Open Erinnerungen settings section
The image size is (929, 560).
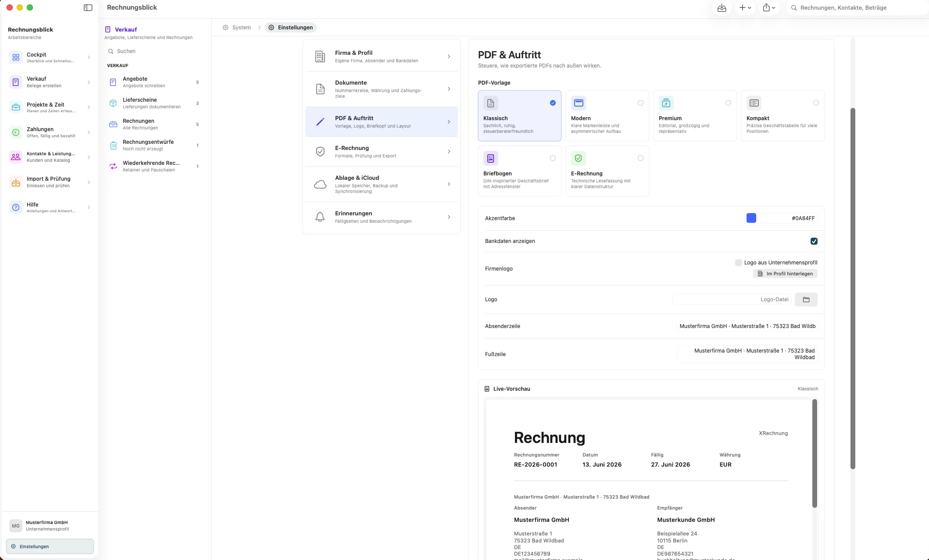382,217
